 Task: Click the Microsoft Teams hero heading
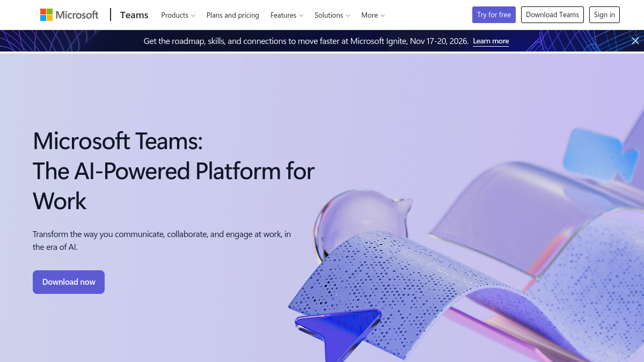(173, 171)
